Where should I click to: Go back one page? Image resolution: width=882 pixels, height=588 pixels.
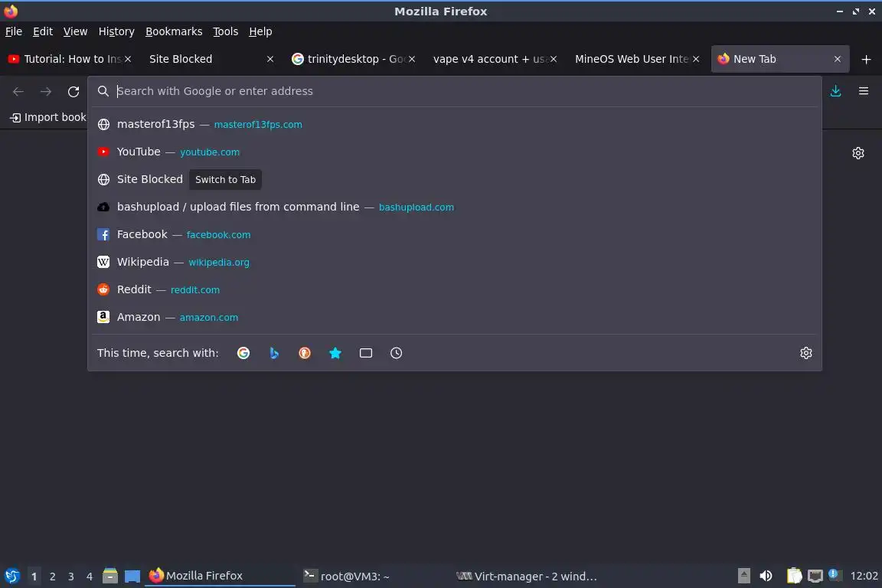[x=18, y=91]
